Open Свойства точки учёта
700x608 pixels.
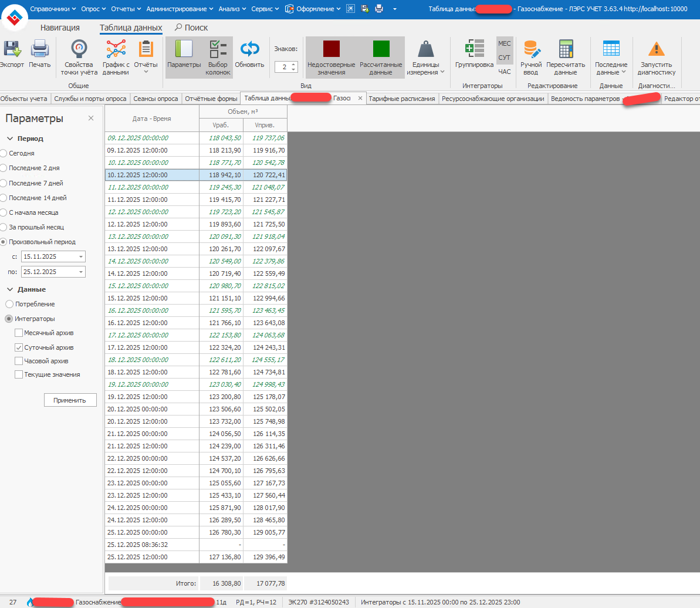click(x=79, y=50)
